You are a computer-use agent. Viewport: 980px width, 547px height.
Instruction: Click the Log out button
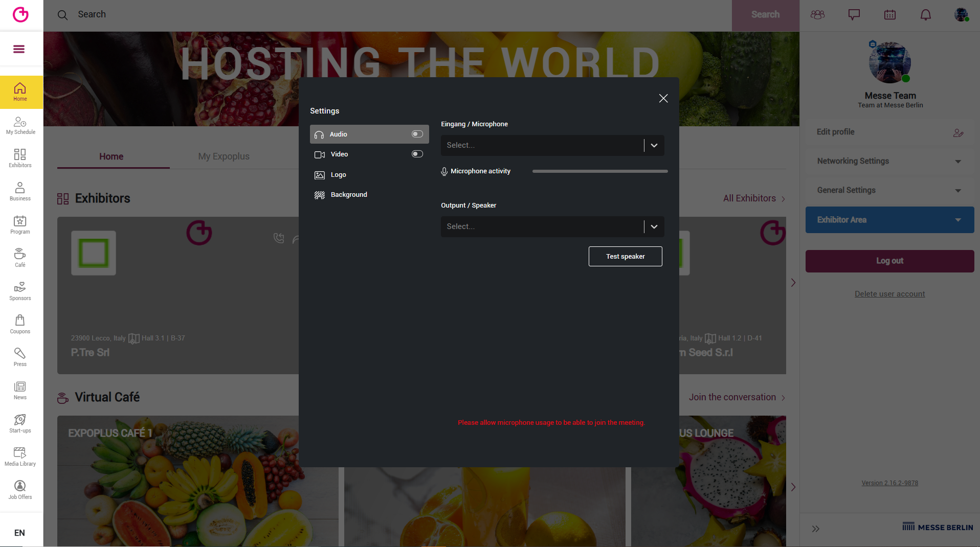click(x=889, y=261)
